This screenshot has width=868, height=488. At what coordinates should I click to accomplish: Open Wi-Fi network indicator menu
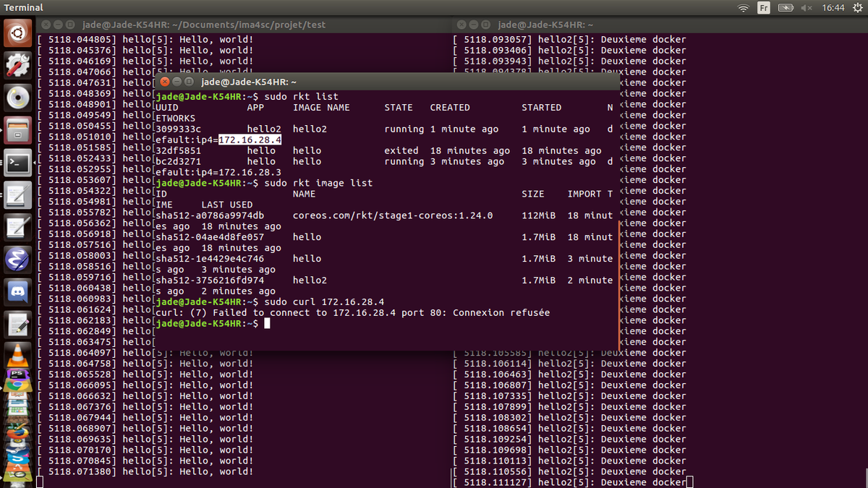pyautogui.click(x=743, y=8)
